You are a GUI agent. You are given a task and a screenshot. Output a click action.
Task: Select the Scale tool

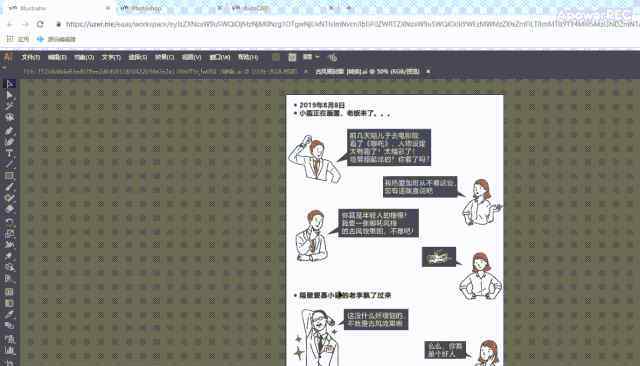10,233
